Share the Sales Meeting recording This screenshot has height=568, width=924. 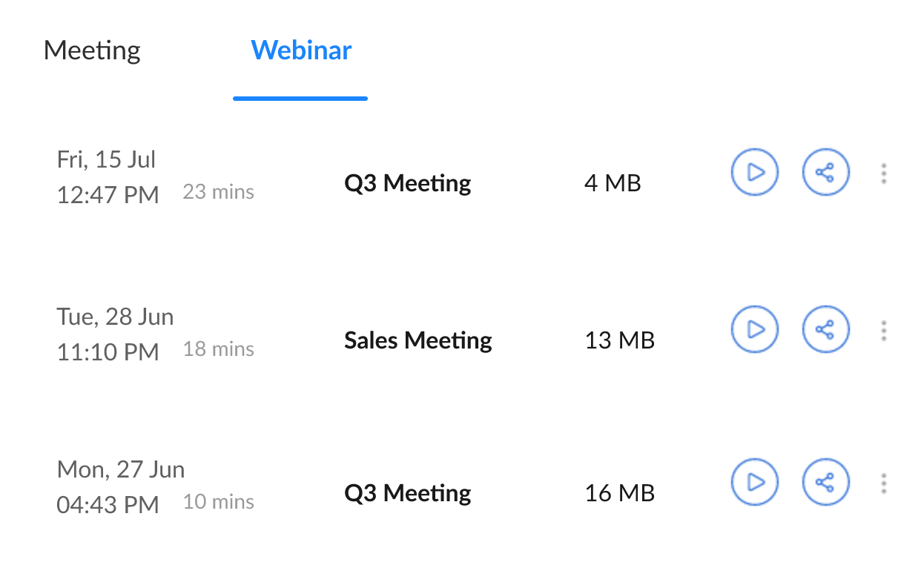pos(825,328)
